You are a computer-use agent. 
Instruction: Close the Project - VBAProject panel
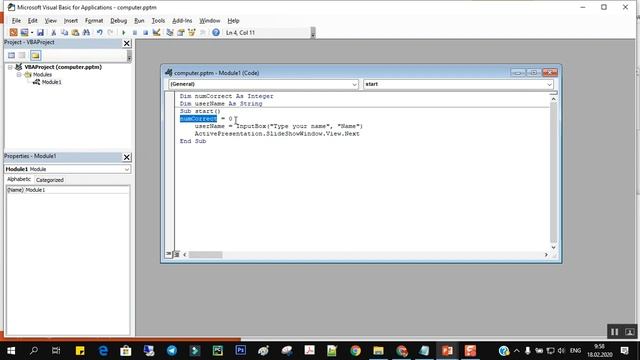click(127, 43)
